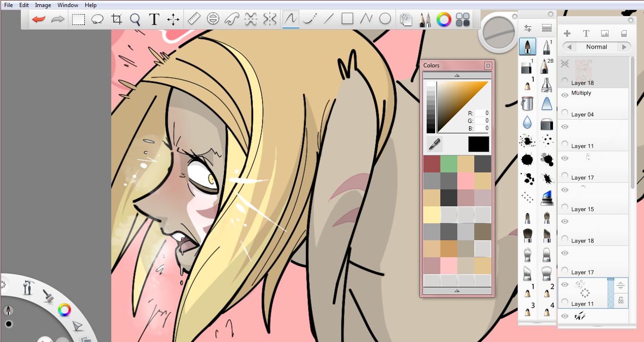Toggle the Ellipse guide
The height and width of the screenshot is (342, 644).
coord(213,19)
